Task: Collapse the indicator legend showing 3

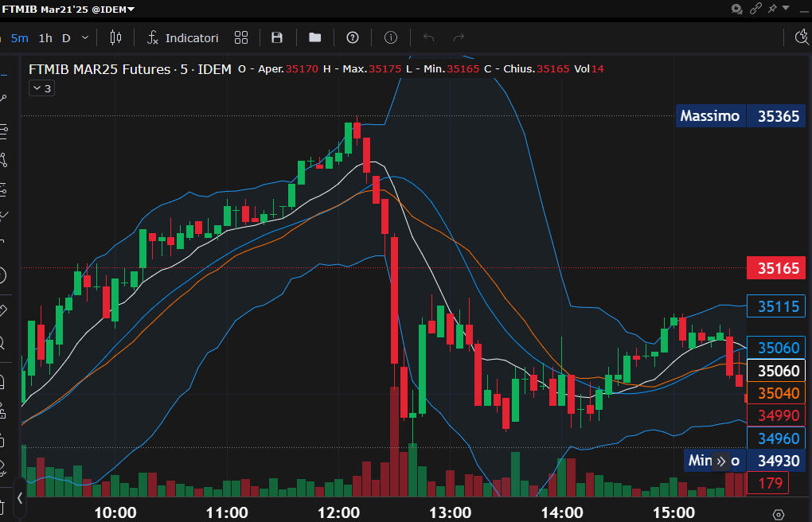Action: (42, 88)
